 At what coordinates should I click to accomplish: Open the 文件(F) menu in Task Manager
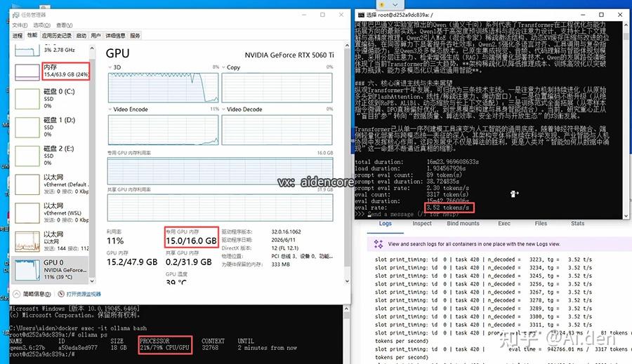[x=20, y=25]
